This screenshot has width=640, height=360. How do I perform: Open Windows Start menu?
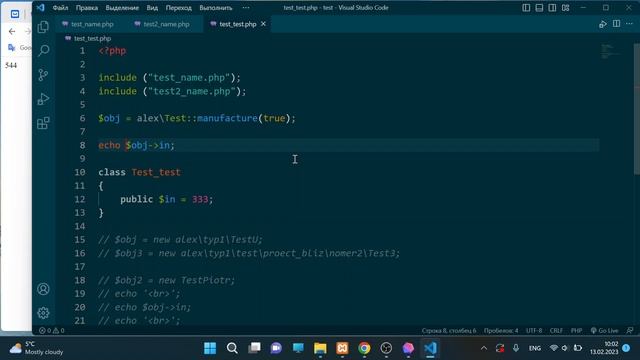coord(210,348)
